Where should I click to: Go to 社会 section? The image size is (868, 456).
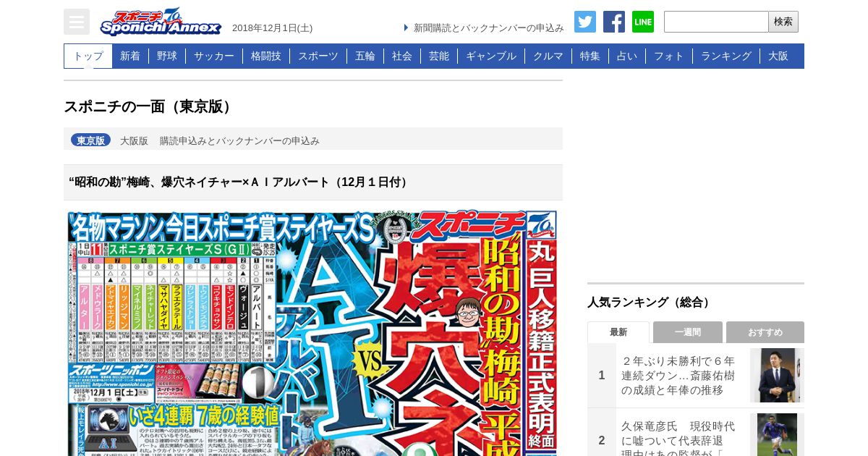pos(402,56)
